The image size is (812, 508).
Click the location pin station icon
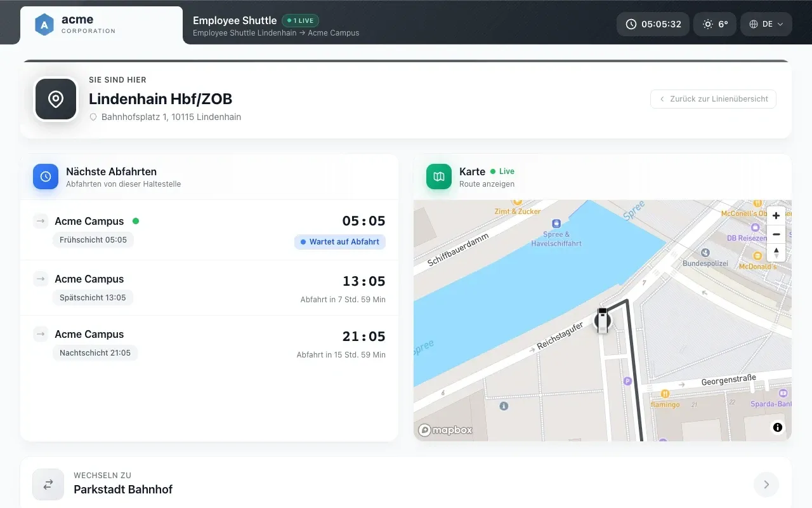pos(56,99)
